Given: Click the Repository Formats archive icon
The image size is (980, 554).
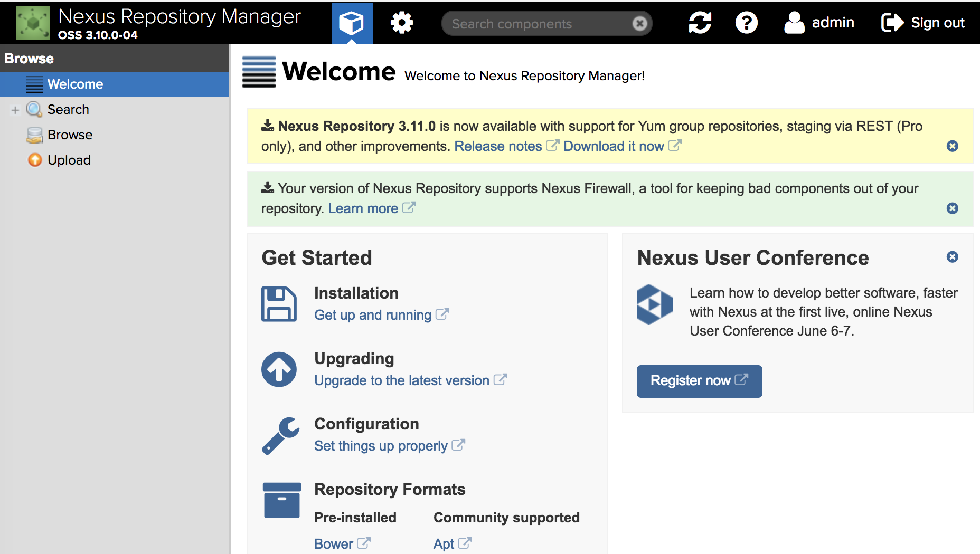Looking at the screenshot, I should click(x=282, y=500).
